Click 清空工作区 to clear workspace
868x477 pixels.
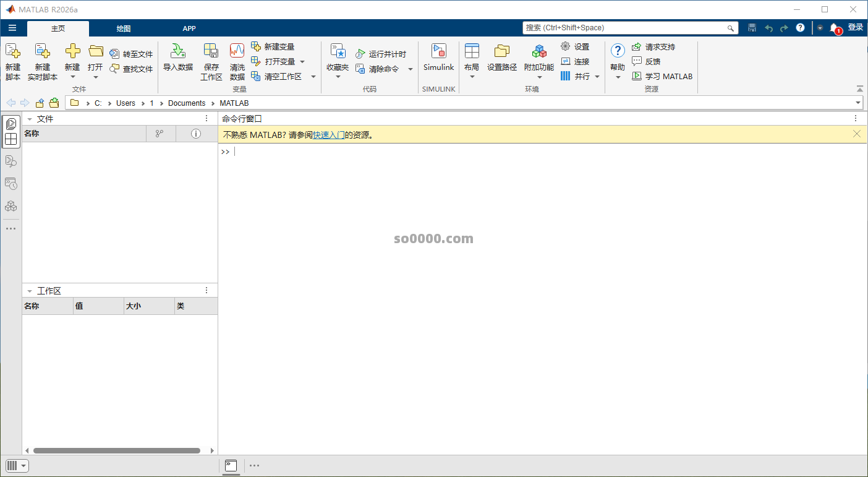coord(276,77)
